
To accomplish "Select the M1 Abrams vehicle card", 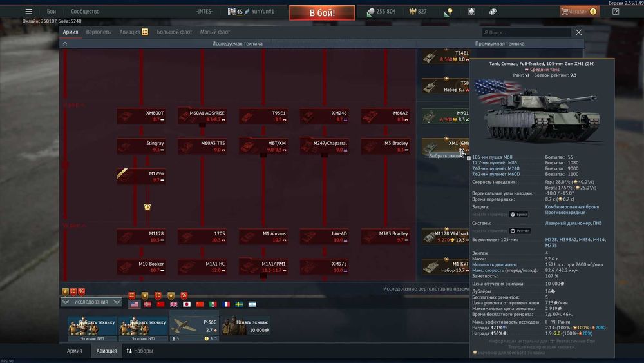I will (263, 237).
